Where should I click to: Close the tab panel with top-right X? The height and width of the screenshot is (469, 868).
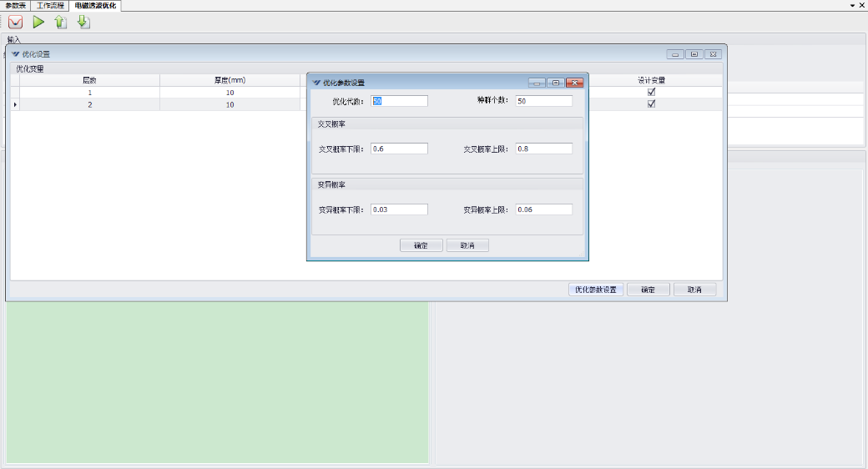point(862,5)
